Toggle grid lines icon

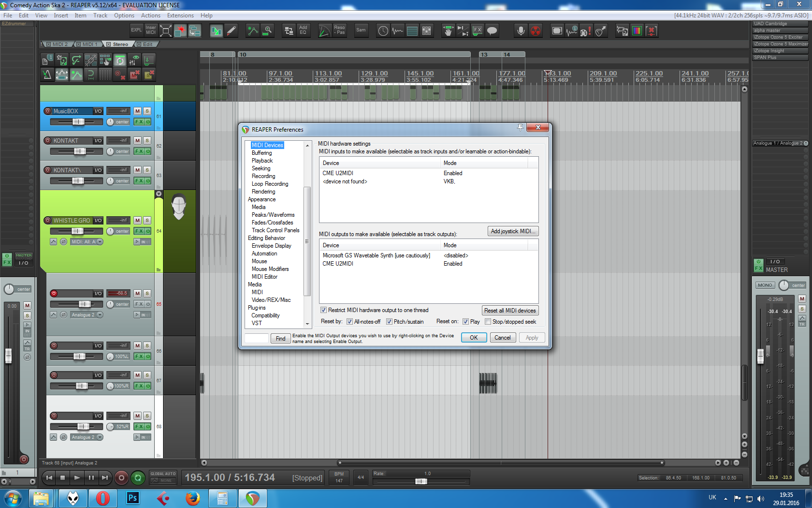pos(105,75)
